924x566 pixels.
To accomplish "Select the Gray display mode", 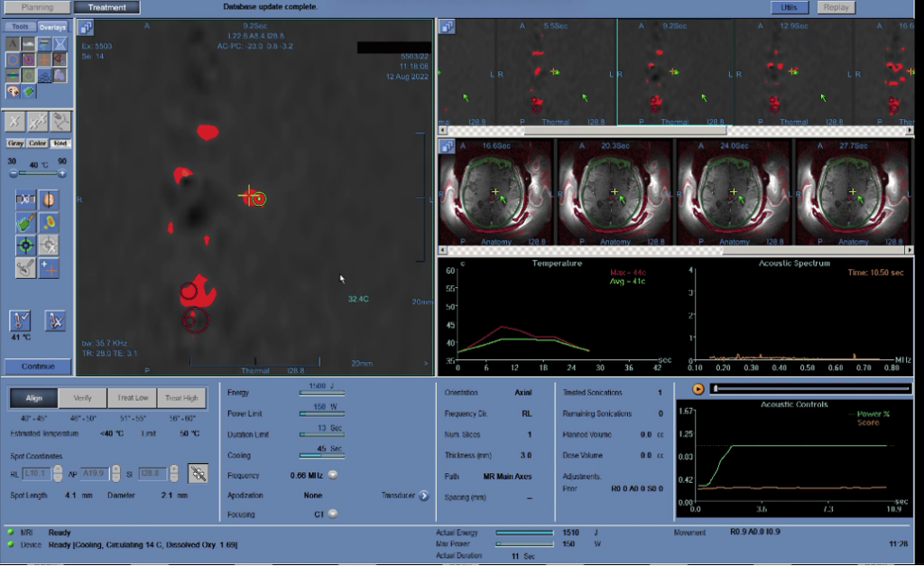I will tap(15, 144).
